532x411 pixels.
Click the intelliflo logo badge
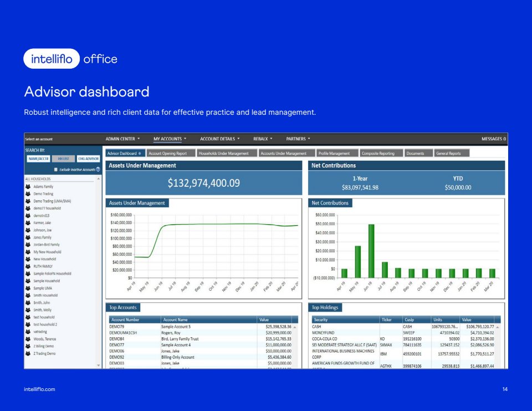point(52,59)
